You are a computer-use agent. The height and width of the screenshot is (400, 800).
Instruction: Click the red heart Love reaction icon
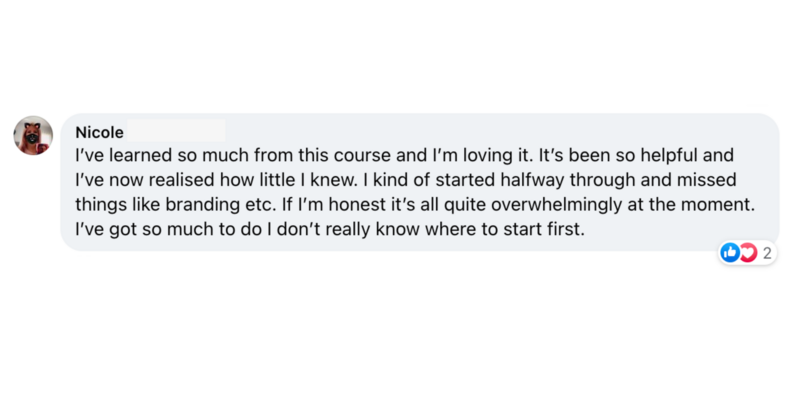pos(747,253)
